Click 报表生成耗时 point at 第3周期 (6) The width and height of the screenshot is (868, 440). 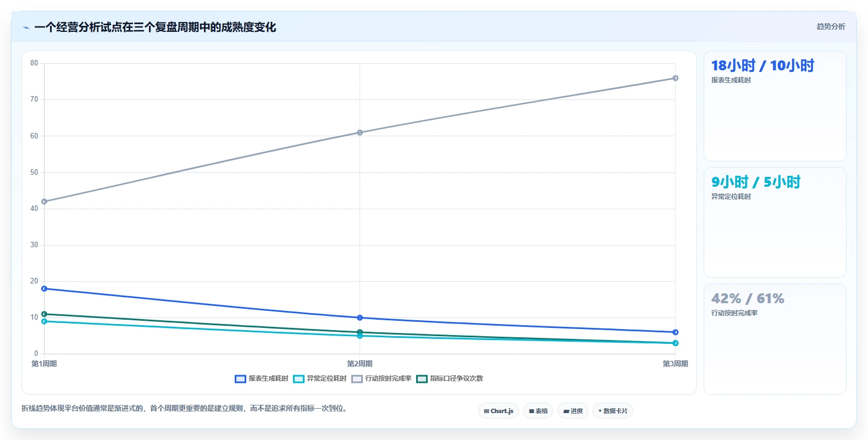(676, 332)
